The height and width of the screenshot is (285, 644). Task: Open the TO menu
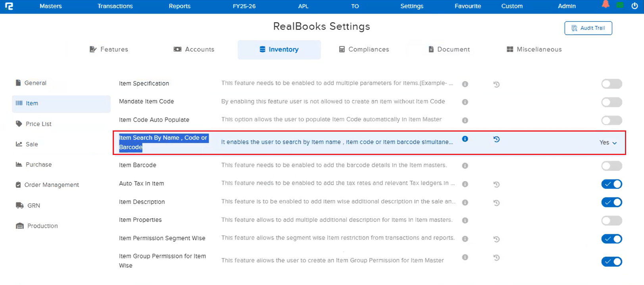(355, 6)
